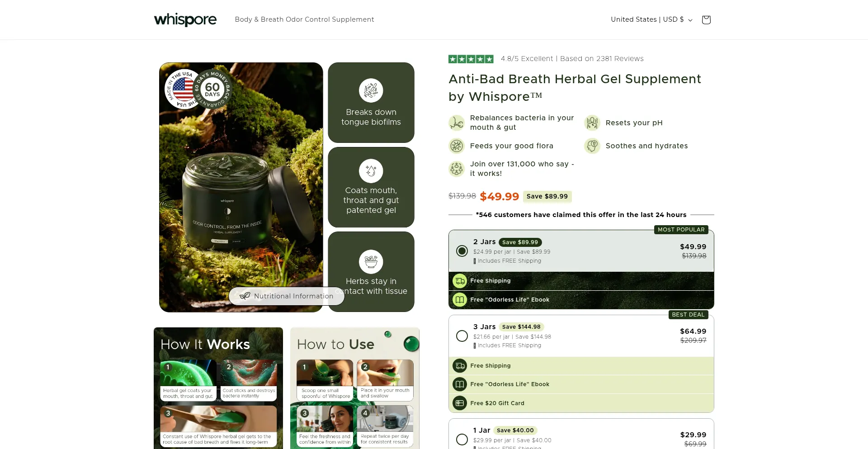Click the ebook icon under 2 Jars

pos(460,299)
